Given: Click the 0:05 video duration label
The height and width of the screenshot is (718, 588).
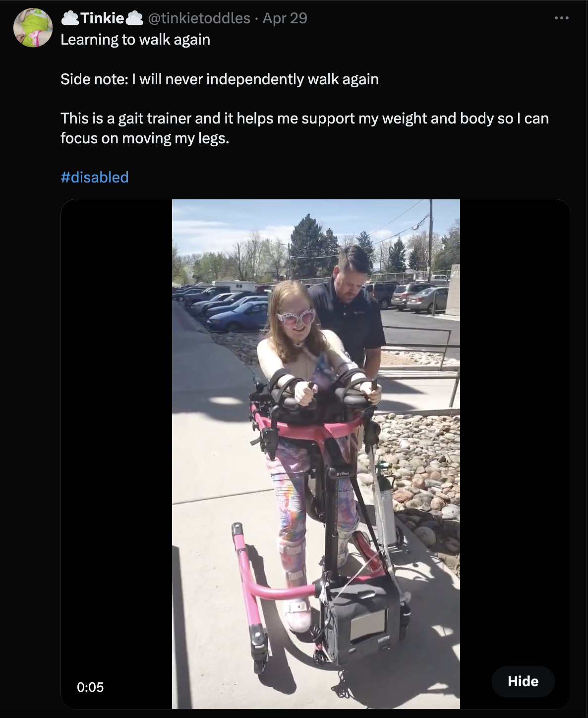Looking at the screenshot, I should coord(90,687).
